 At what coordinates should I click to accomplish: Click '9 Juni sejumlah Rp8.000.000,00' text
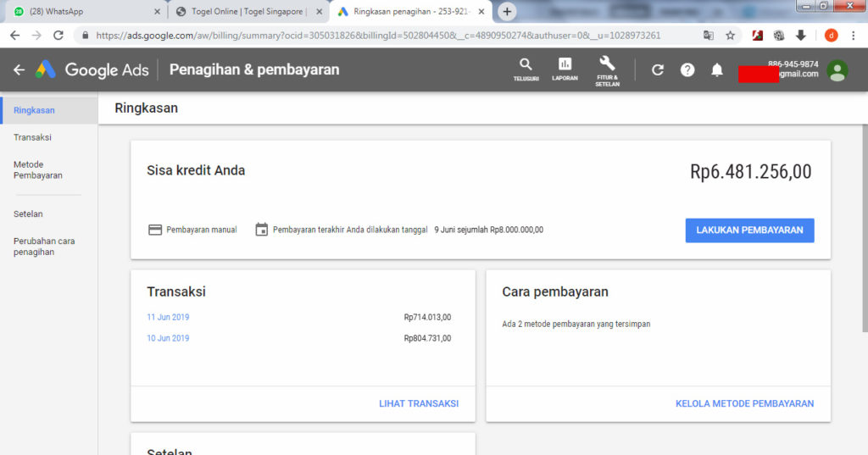[x=489, y=230]
